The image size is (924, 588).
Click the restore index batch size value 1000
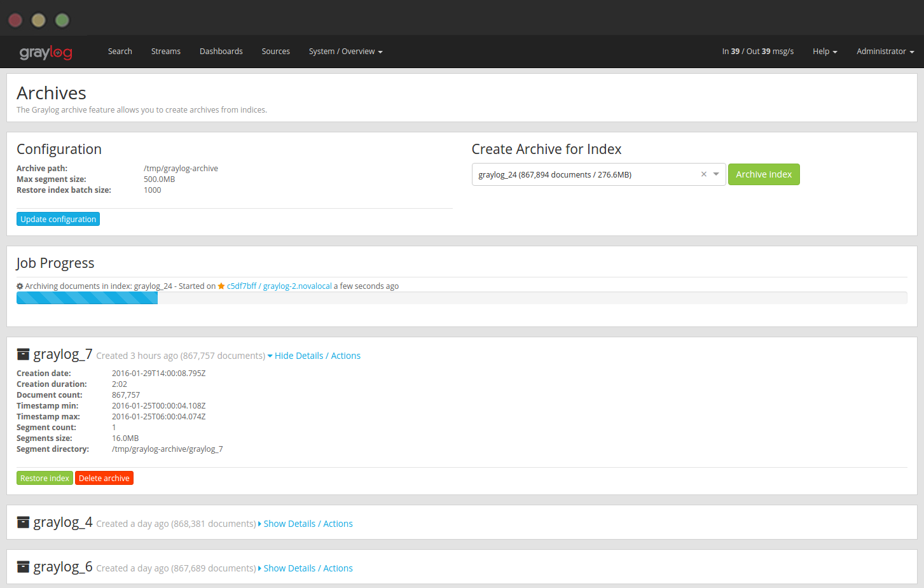coord(153,190)
